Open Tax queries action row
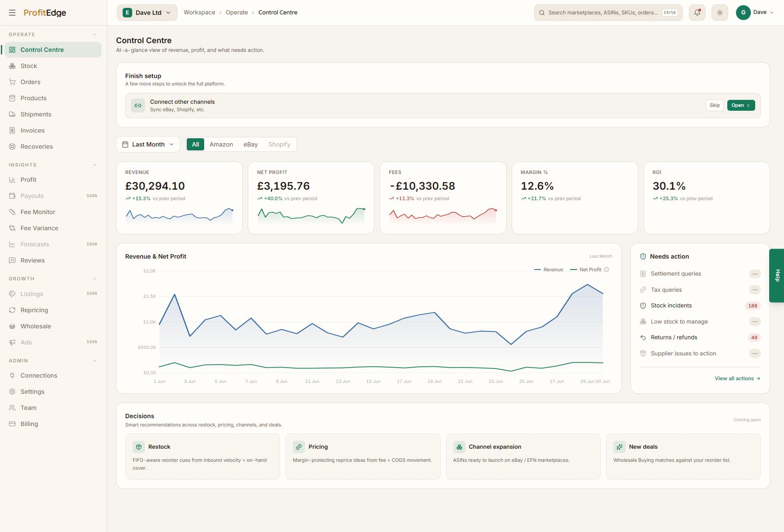 click(x=700, y=290)
